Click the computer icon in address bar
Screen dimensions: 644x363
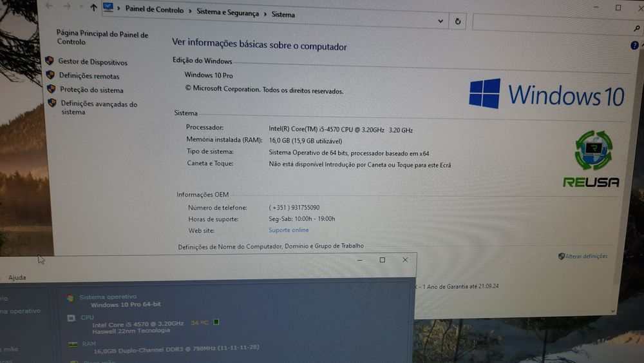[x=108, y=7]
